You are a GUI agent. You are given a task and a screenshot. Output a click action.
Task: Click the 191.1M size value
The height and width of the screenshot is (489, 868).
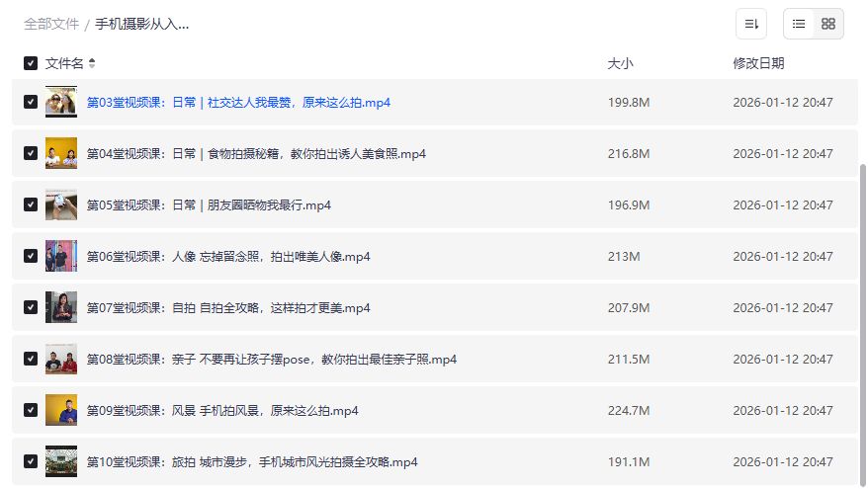pos(629,462)
